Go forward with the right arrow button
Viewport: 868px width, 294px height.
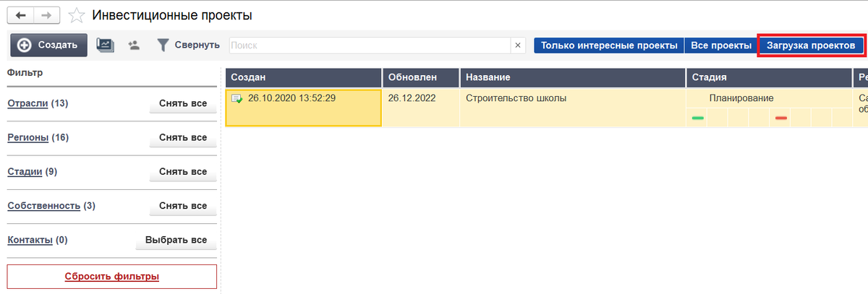tap(47, 15)
